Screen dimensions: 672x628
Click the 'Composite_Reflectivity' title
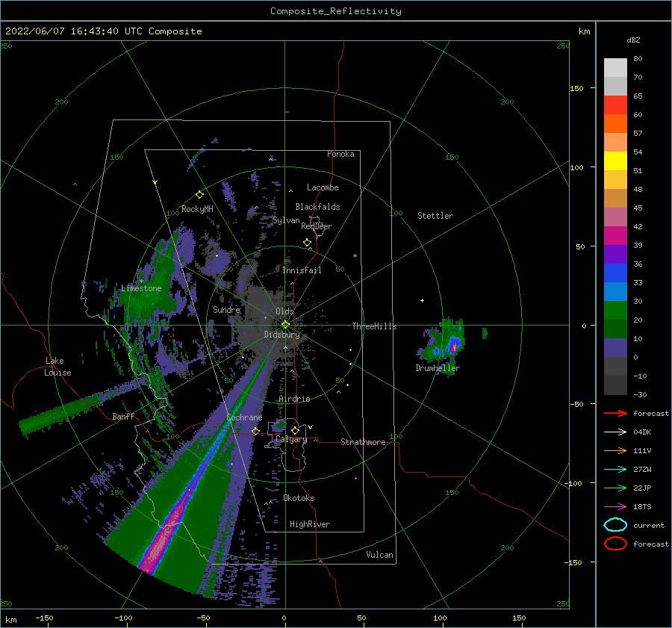point(335,11)
